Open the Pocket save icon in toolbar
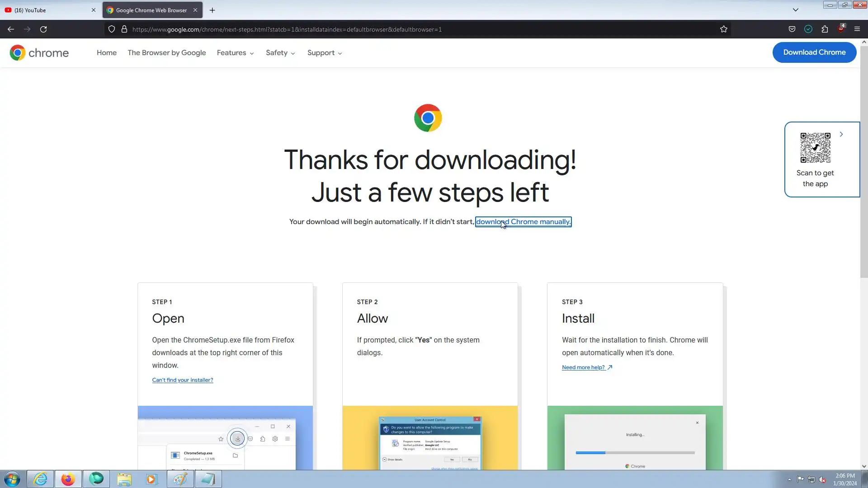 pos(792,29)
